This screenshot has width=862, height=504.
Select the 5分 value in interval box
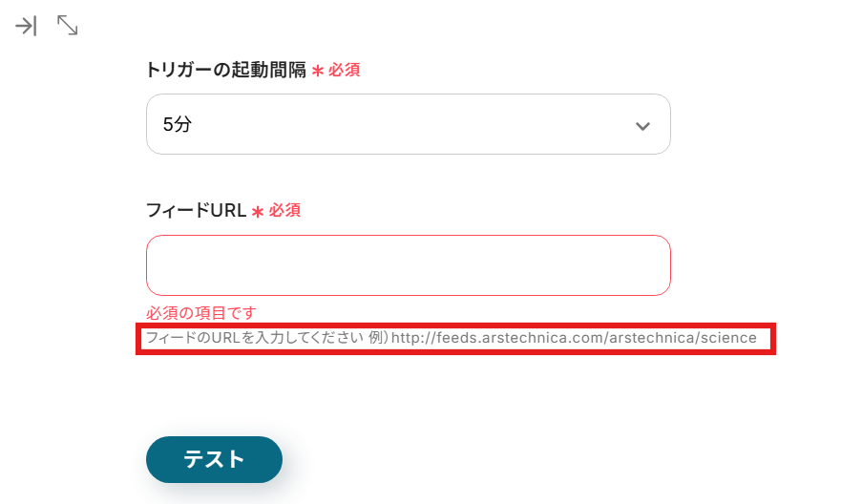click(177, 124)
